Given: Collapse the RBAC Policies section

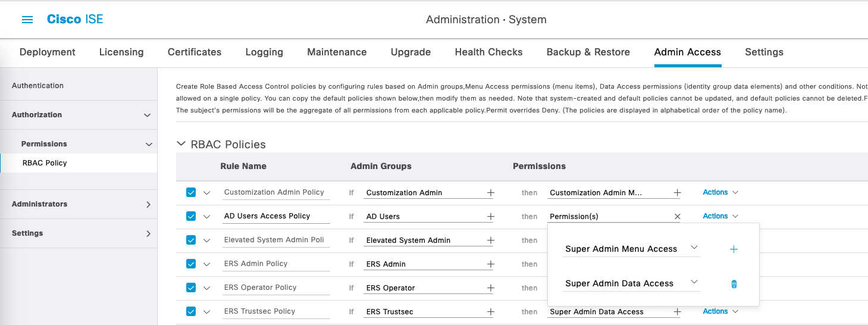Looking at the screenshot, I should click(x=181, y=144).
